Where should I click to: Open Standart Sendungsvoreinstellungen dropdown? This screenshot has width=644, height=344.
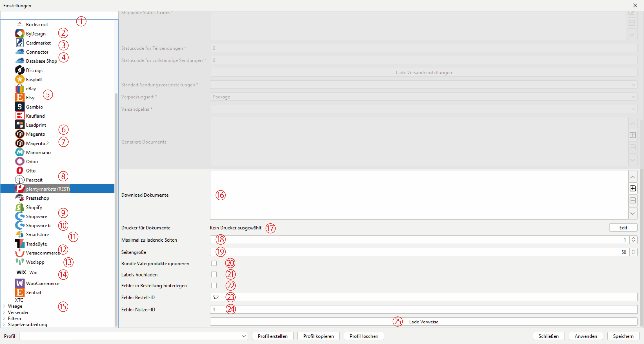click(424, 85)
